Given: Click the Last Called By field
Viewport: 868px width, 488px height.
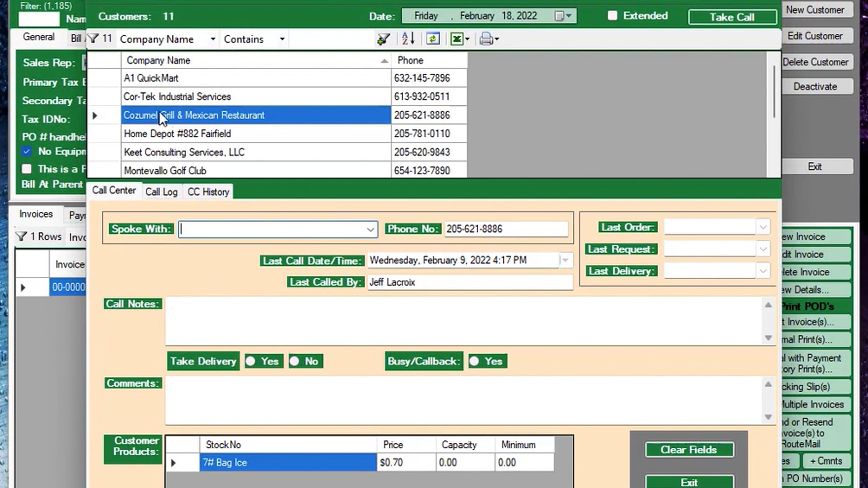Looking at the screenshot, I should (470, 282).
